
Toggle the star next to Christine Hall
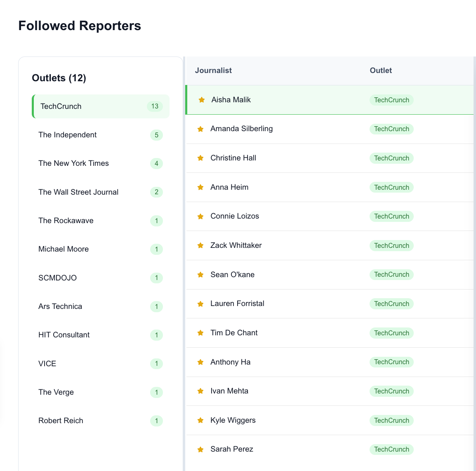pos(200,158)
